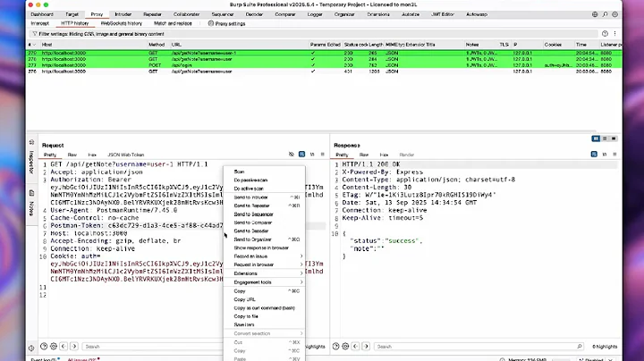
Task: Open the WebSockets history sub-tab
Action: tap(121, 23)
